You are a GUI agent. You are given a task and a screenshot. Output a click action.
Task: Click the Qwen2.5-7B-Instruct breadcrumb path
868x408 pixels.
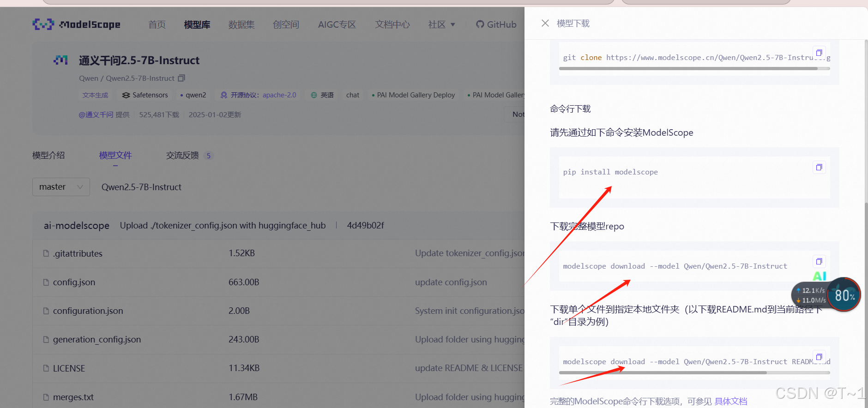click(141, 187)
